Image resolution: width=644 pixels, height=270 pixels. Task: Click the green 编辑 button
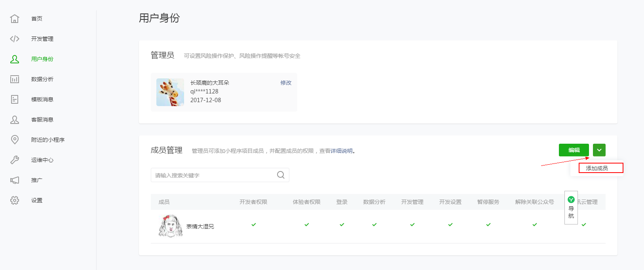(574, 150)
